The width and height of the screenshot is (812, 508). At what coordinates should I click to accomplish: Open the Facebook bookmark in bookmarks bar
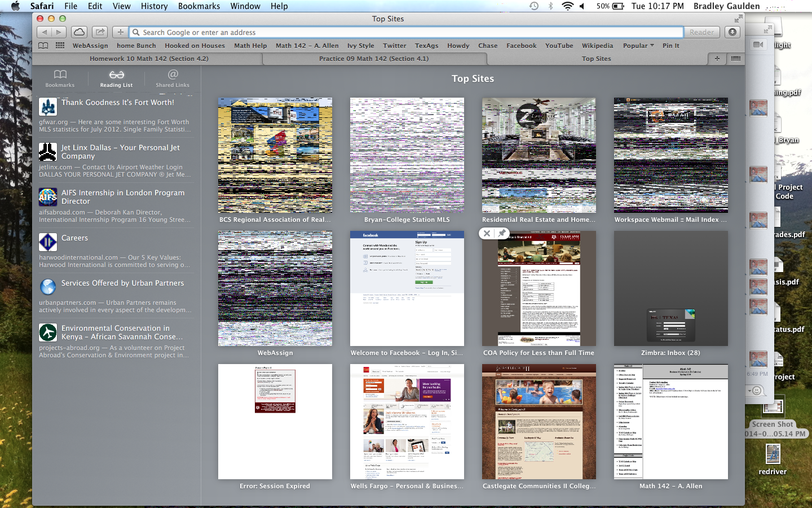(x=521, y=46)
